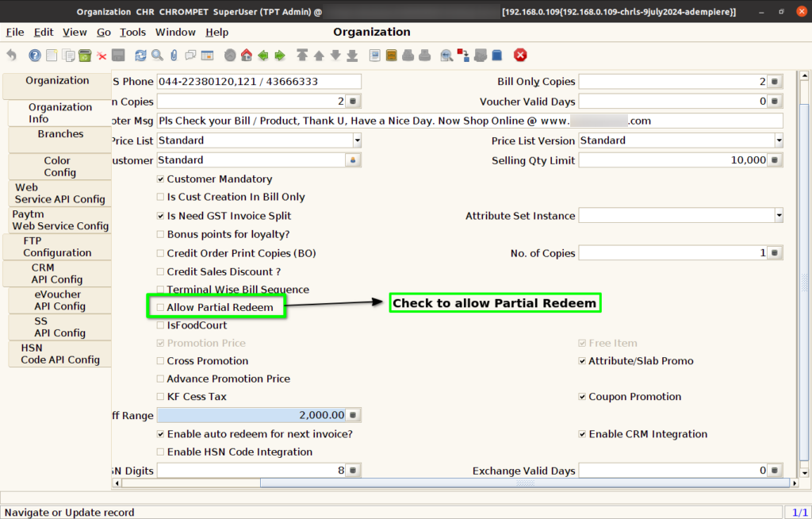812x519 pixels.
Task: Click the Product Info blue icon
Action: point(496,55)
